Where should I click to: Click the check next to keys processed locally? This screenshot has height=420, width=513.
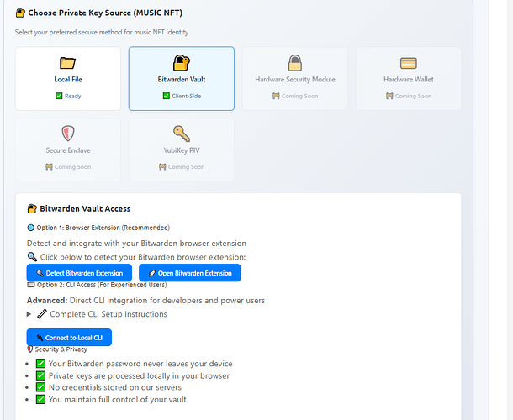point(40,375)
